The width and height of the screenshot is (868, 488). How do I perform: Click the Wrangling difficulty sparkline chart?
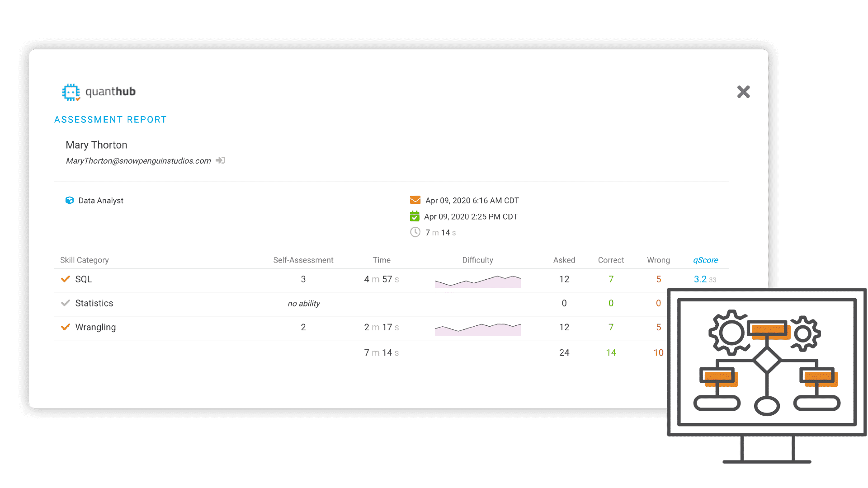tap(477, 327)
